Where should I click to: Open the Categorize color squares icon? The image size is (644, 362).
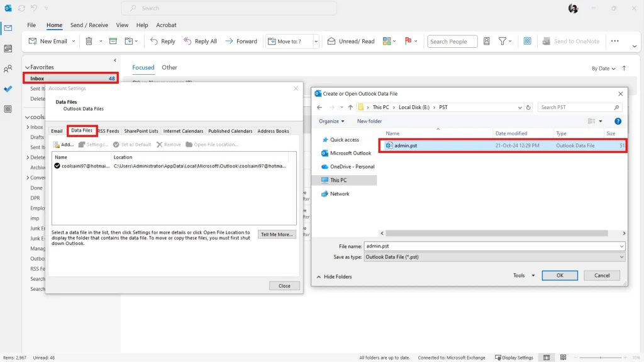[x=387, y=41]
